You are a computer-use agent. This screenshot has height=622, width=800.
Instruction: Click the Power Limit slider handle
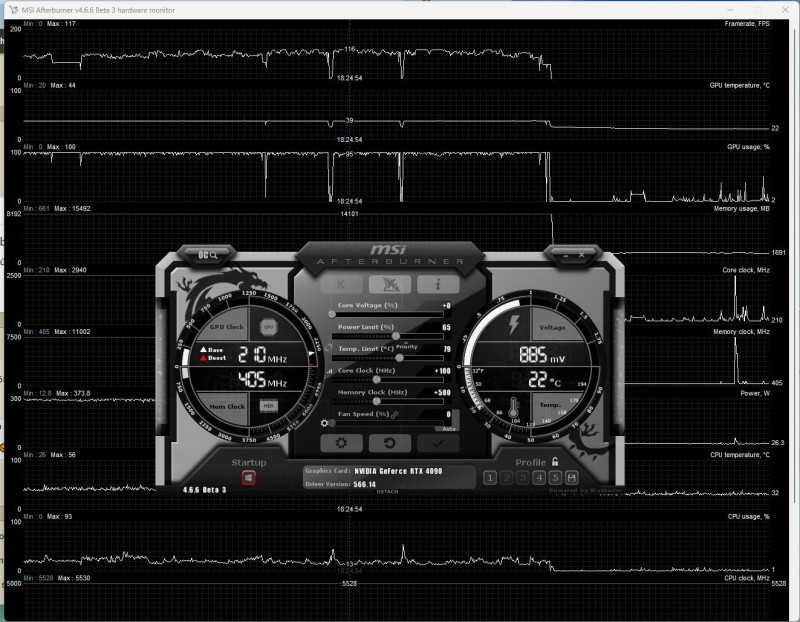396,336
